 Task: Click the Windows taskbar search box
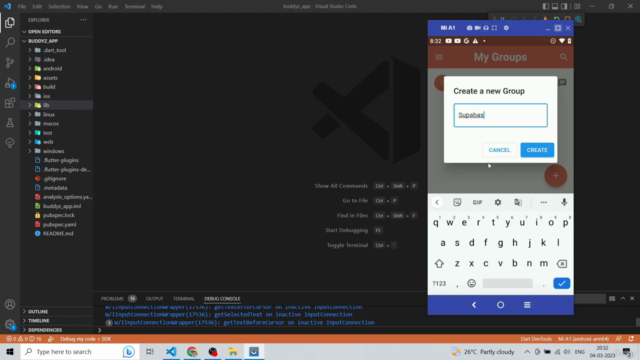pyautogui.click(x=80, y=351)
